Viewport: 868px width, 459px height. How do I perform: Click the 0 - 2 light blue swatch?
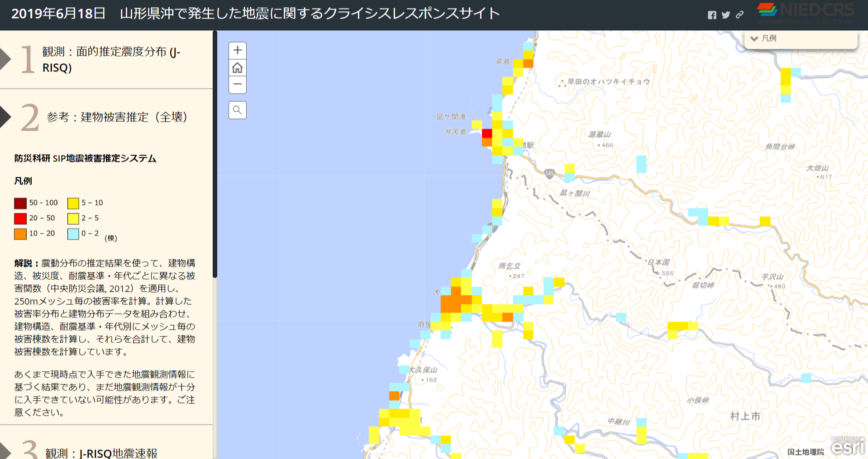click(73, 234)
